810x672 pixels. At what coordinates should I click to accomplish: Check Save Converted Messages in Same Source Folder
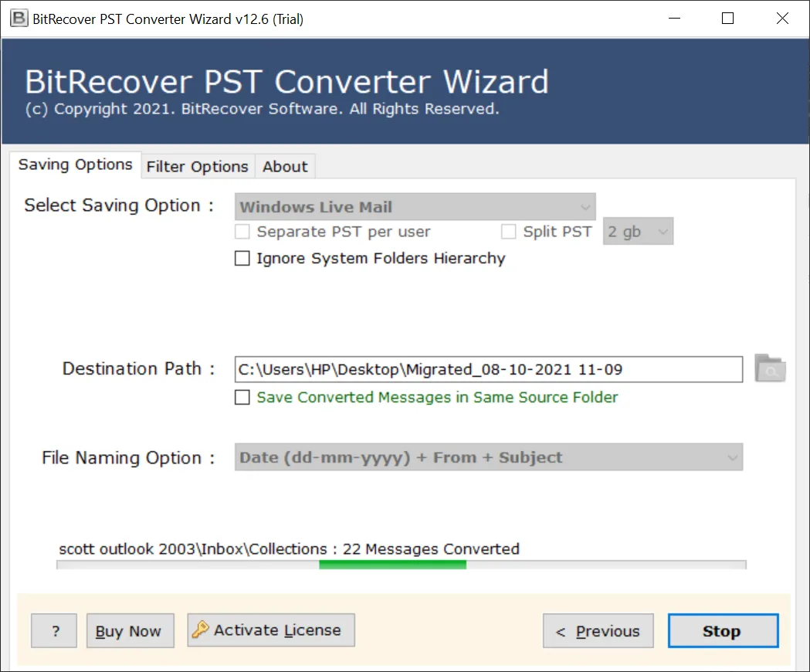click(242, 397)
